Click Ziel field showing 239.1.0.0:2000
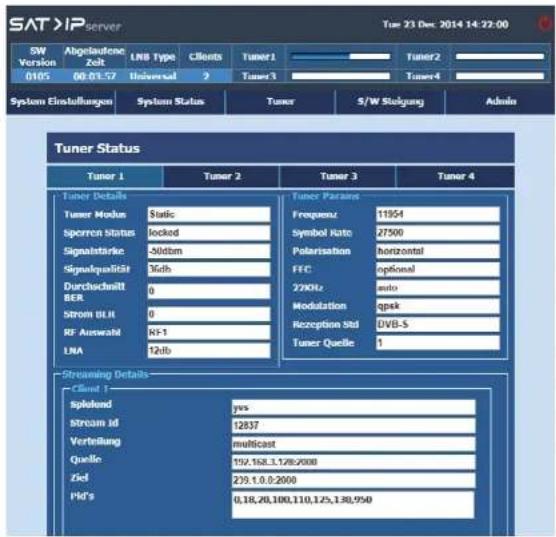 pyautogui.click(x=353, y=480)
